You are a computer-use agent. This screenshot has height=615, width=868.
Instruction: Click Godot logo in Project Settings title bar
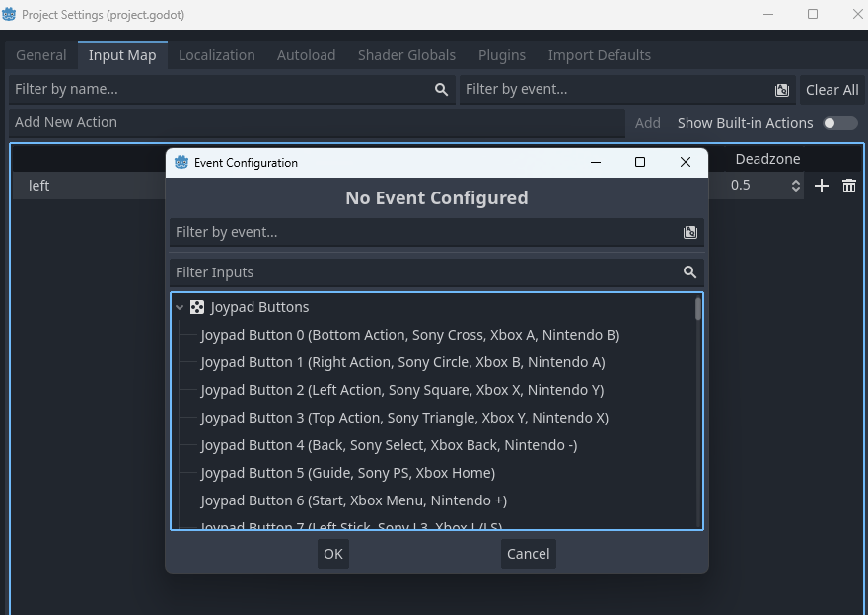tap(8, 15)
